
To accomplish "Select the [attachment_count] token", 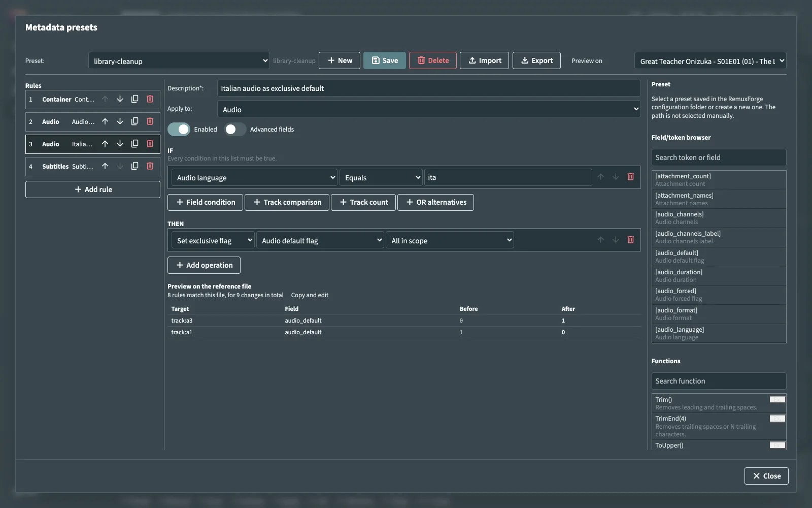I will (719, 180).
